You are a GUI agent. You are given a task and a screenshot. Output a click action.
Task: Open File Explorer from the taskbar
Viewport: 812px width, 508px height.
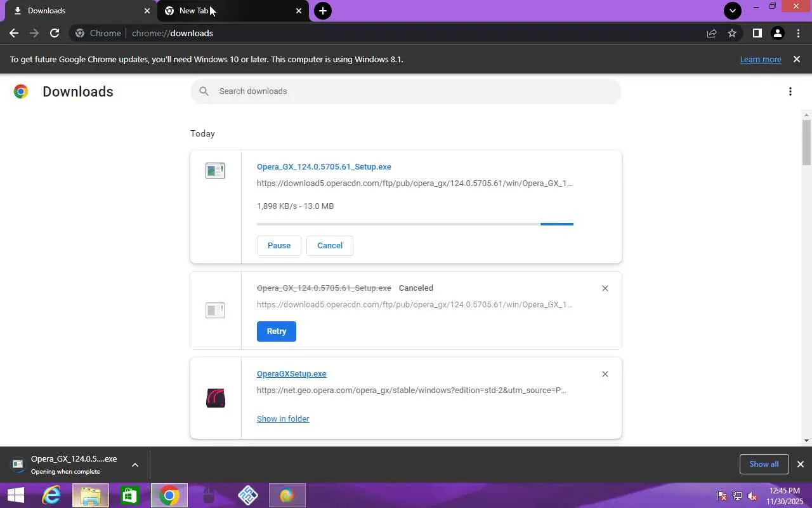91,495
